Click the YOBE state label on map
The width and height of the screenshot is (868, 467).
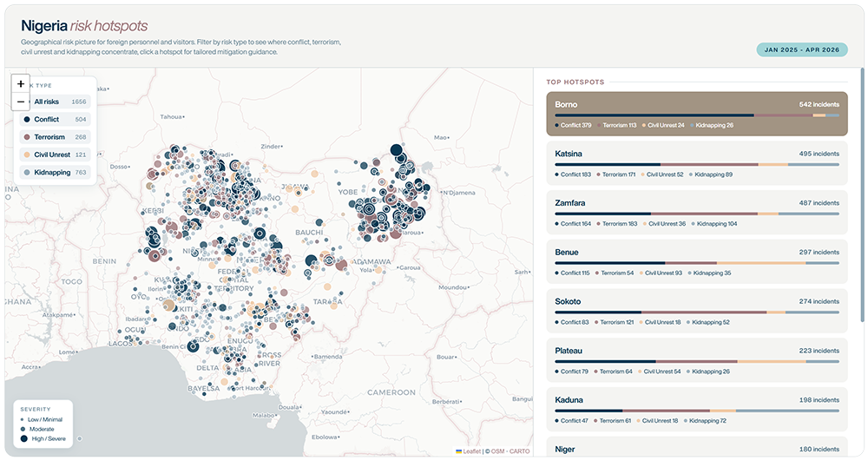pos(348,192)
